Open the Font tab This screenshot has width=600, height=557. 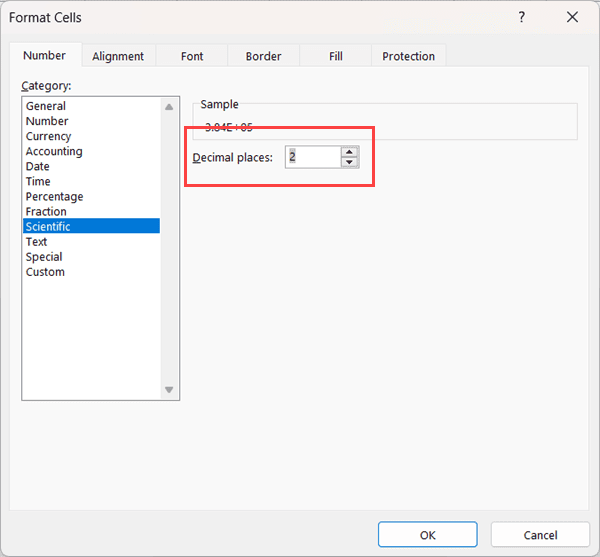[x=192, y=57]
